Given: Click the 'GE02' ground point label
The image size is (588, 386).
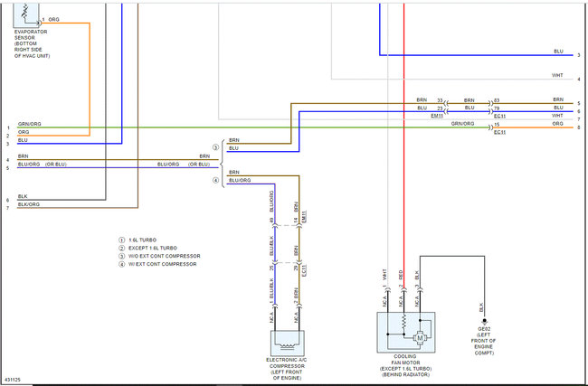Looking at the screenshot, I should pyautogui.click(x=484, y=329).
